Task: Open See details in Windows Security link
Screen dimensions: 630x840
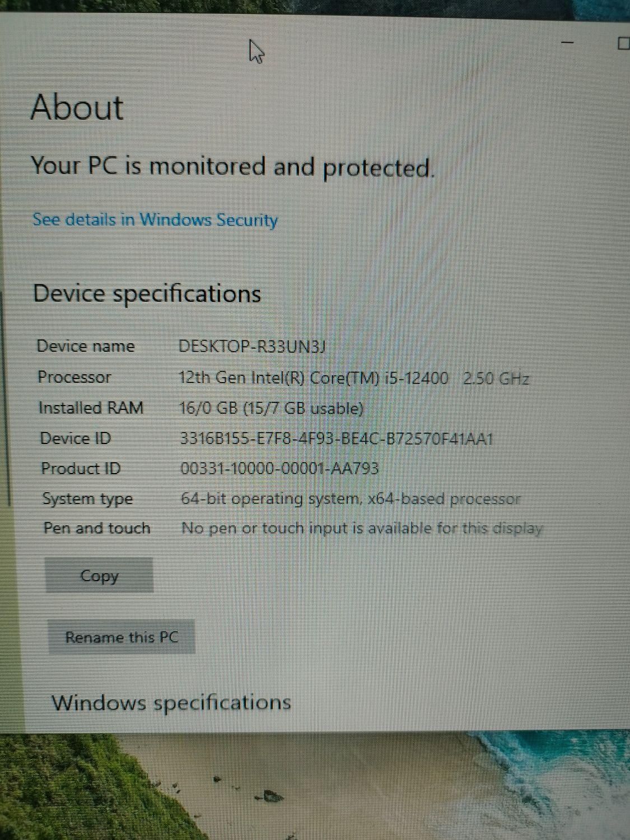Action: [x=155, y=220]
